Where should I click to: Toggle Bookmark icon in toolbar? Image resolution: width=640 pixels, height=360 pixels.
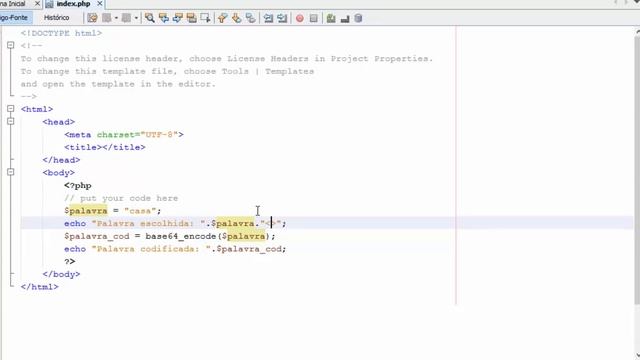click(250, 18)
